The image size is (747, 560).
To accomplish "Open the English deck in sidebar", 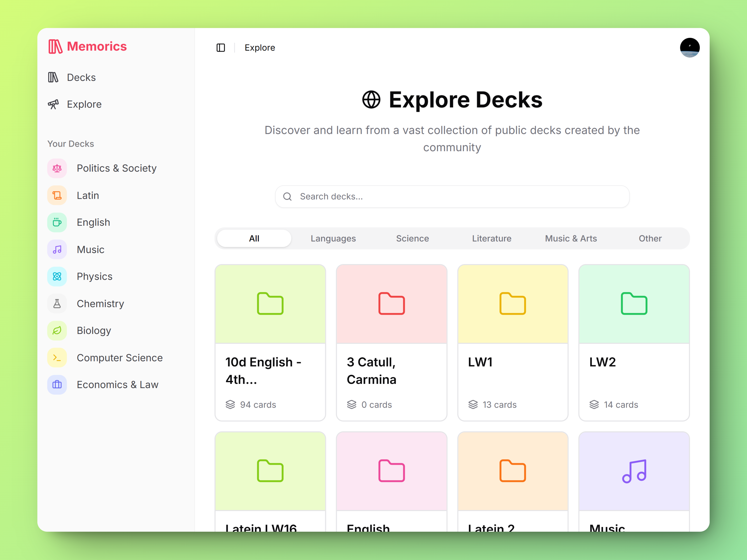I will pyautogui.click(x=93, y=223).
